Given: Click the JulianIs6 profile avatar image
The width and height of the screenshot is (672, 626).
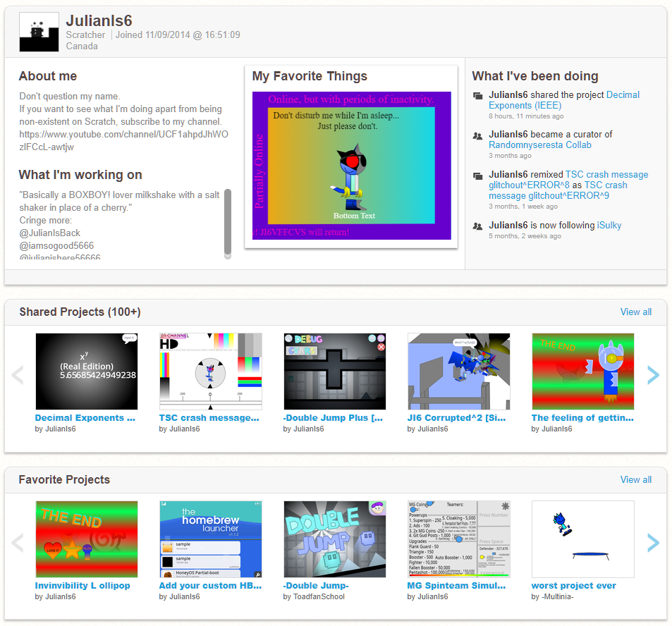Looking at the screenshot, I should [39, 32].
